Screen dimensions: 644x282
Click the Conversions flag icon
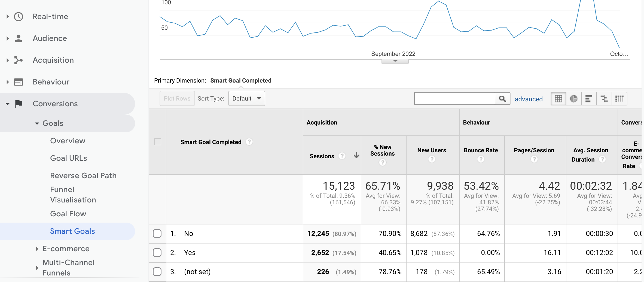click(x=18, y=104)
